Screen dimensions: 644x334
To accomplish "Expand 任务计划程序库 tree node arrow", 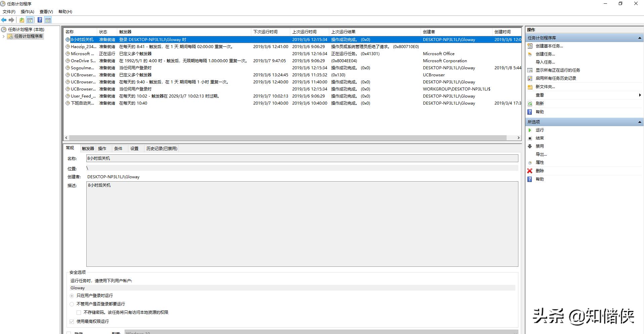I will click(4, 36).
